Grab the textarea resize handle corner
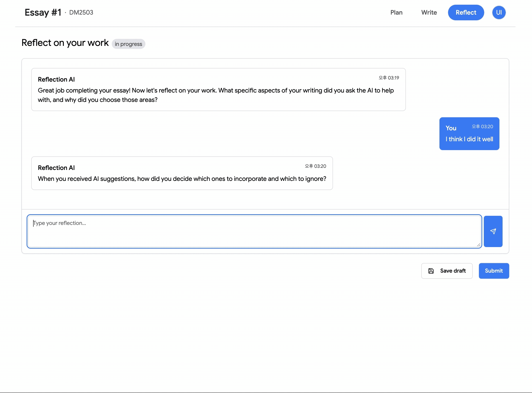The height and width of the screenshot is (393, 532). point(478,245)
